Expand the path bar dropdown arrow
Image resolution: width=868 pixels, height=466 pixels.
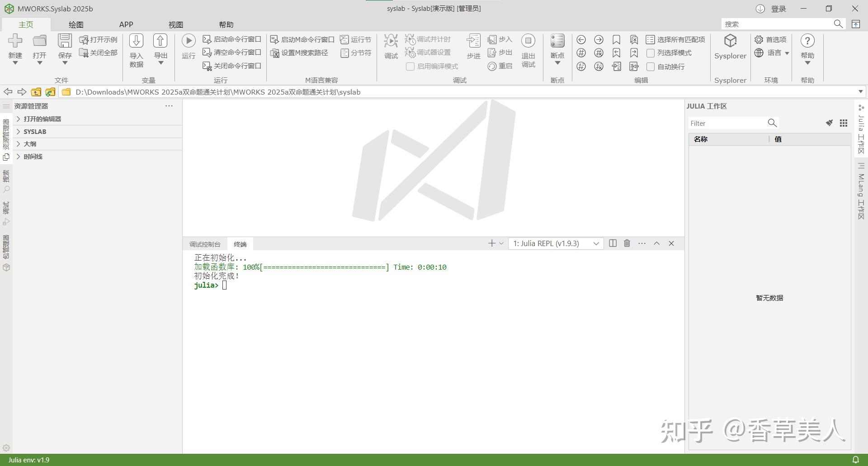click(860, 92)
